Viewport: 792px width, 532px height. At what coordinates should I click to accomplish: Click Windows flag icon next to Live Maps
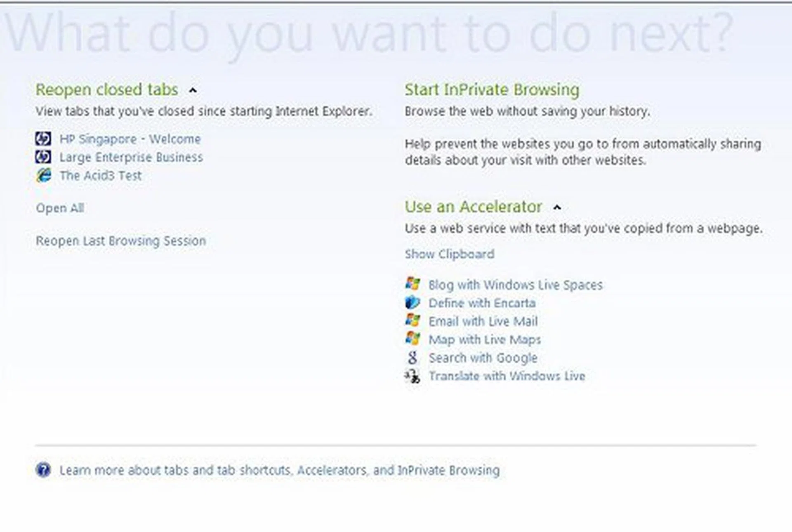tap(412, 339)
